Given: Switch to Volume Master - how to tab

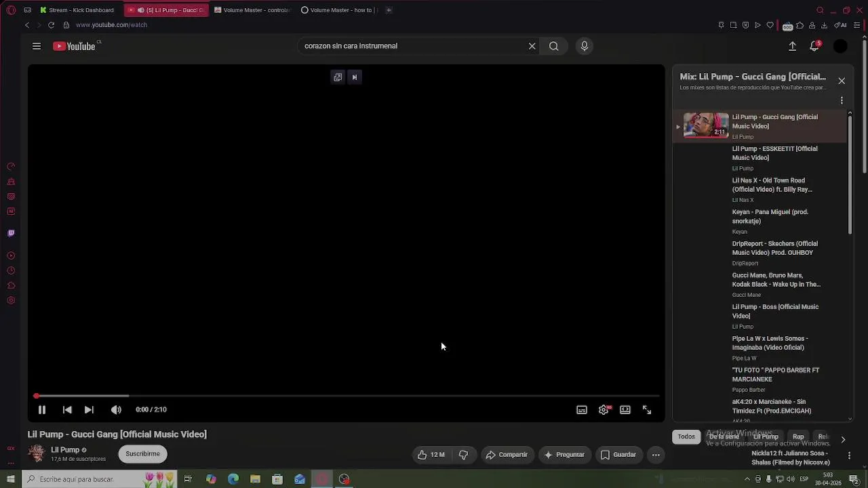Looking at the screenshot, I should pyautogui.click(x=339, y=10).
